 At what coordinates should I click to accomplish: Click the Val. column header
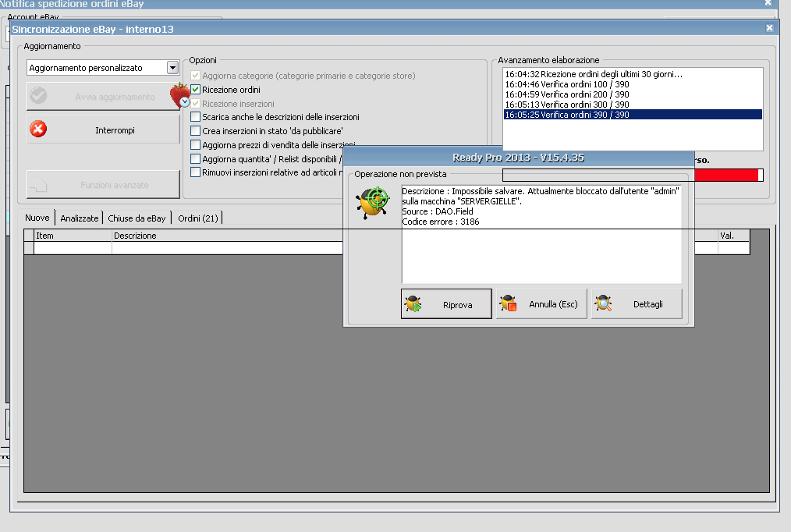(734, 236)
